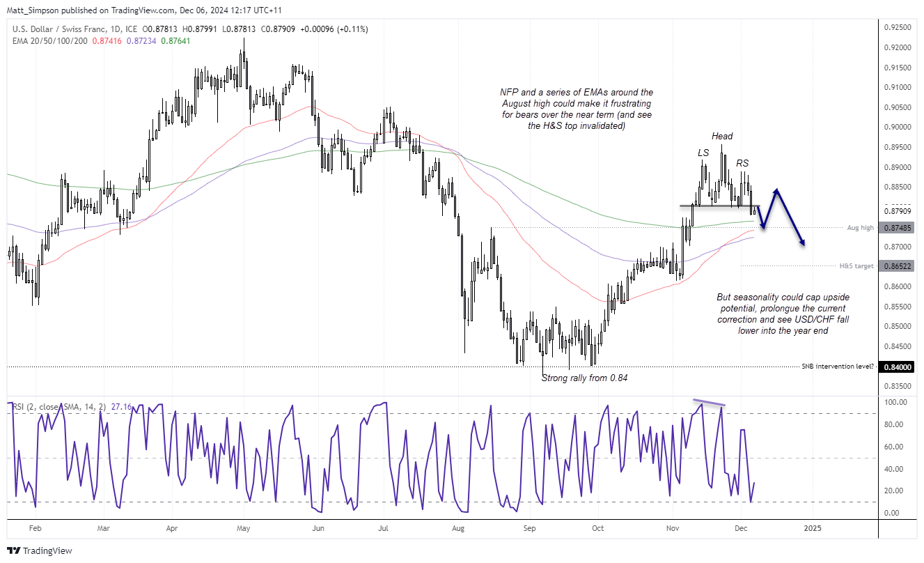Click the 'RS' right shoulder label

pos(743,163)
